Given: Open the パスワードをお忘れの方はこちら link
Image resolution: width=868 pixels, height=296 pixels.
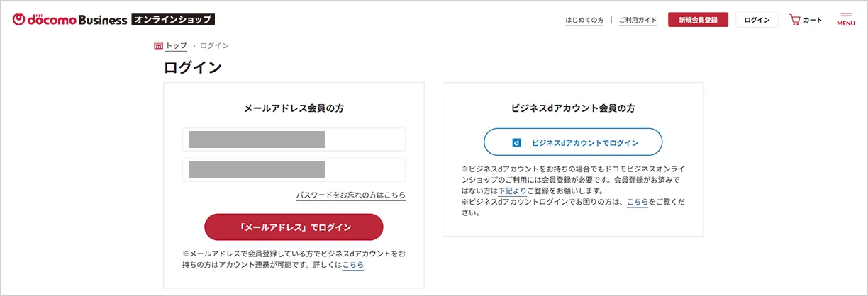Looking at the screenshot, I should point(350,195).
